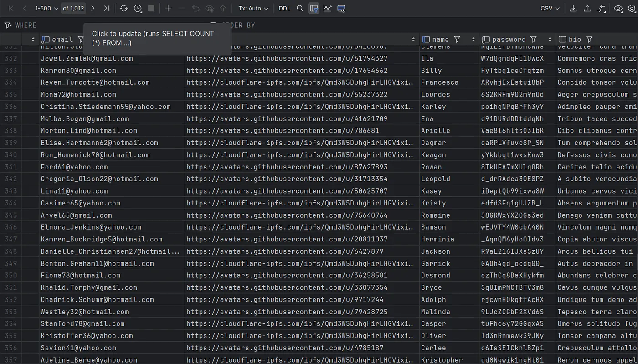Viewport: 638px width, 364px height.
Task: Toggle the filter on the password column
Action: click(534, 40)
